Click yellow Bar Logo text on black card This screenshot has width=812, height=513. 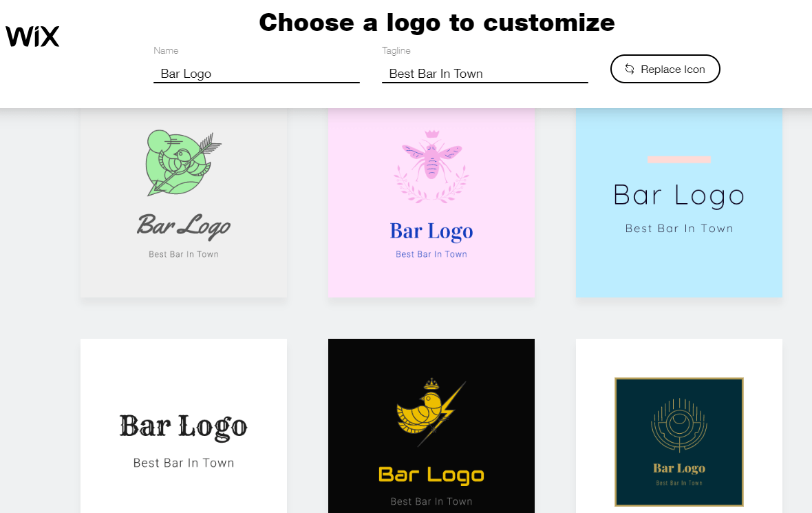point(431,474)
